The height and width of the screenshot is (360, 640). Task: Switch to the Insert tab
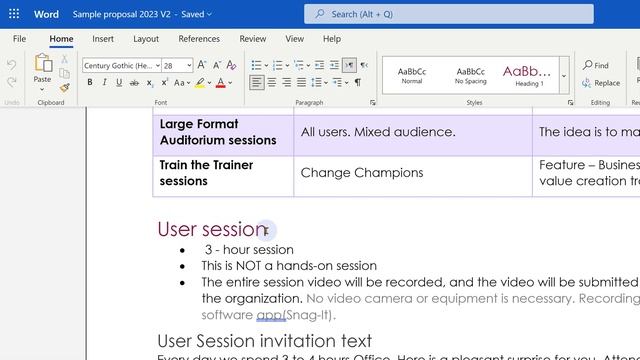pyautogui.click(x=103, y=39)
